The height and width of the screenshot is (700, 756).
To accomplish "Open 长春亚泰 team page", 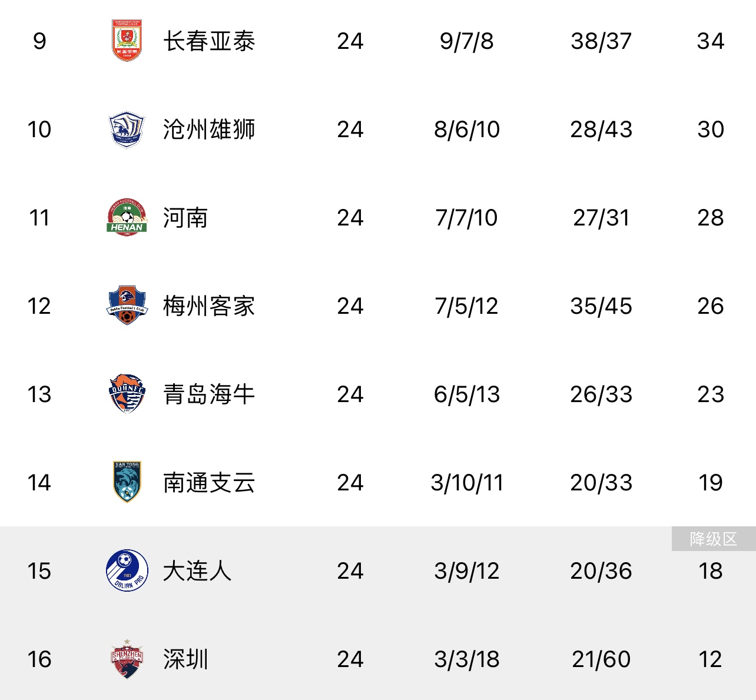I will pyautogui.click(x=209, y=41).
